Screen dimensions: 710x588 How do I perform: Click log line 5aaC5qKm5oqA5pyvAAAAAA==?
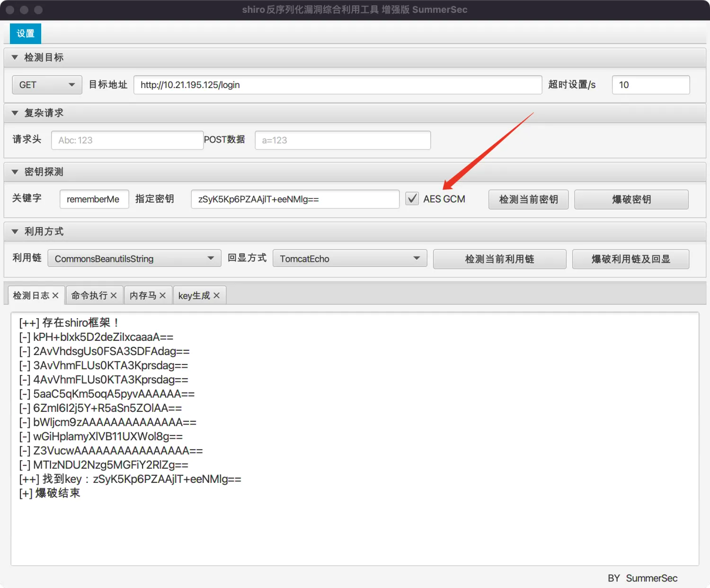(x=107, y=394)
